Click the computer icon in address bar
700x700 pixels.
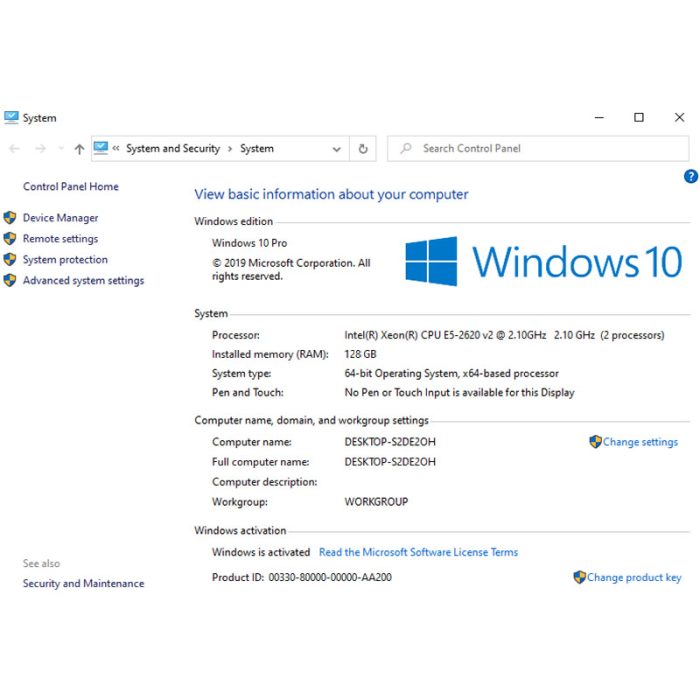click(101, 148)
